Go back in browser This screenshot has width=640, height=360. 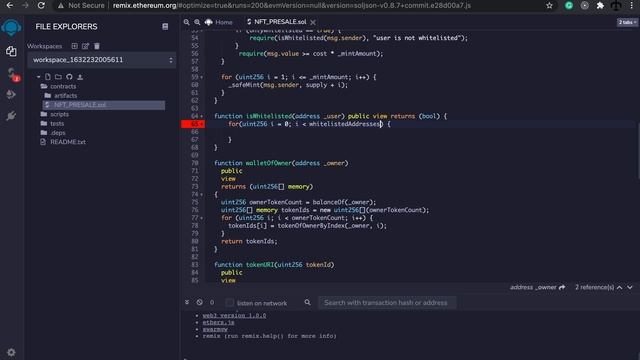coord(9,6)
